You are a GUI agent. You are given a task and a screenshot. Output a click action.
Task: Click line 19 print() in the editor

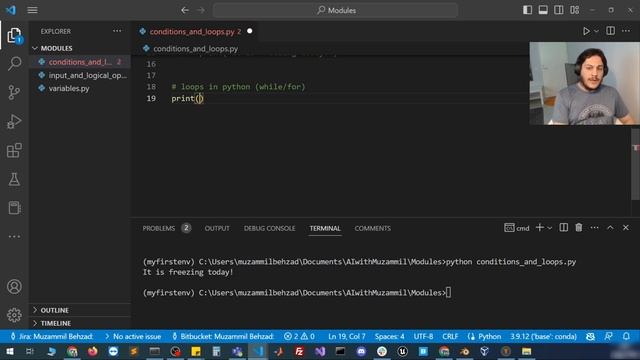pos(187,98)
